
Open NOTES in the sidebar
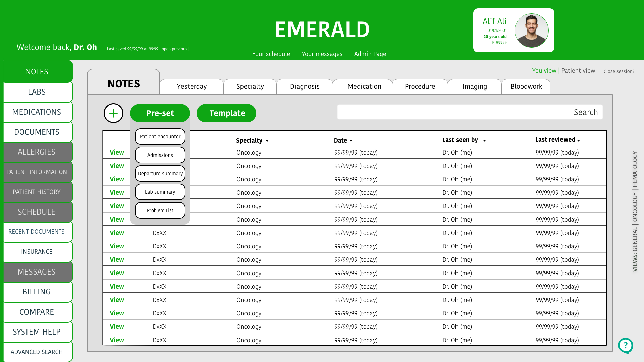tap(37, 72)
